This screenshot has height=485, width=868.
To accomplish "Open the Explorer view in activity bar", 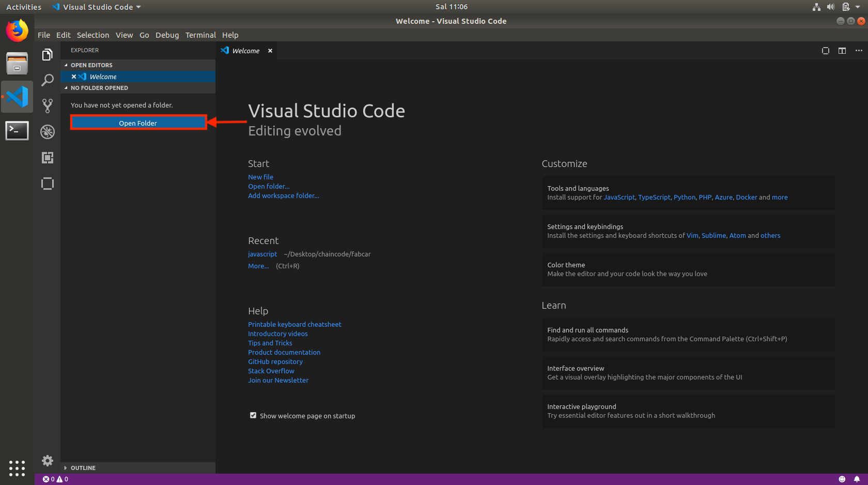I will click(48, 54).
